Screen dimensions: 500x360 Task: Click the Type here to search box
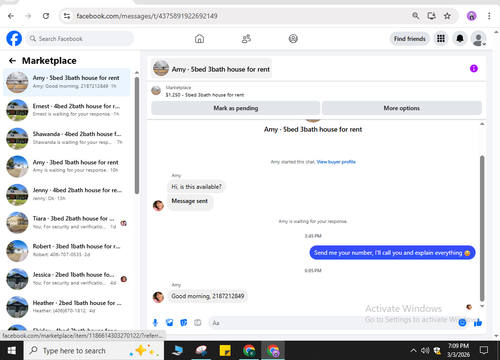(x=94, y=351)
